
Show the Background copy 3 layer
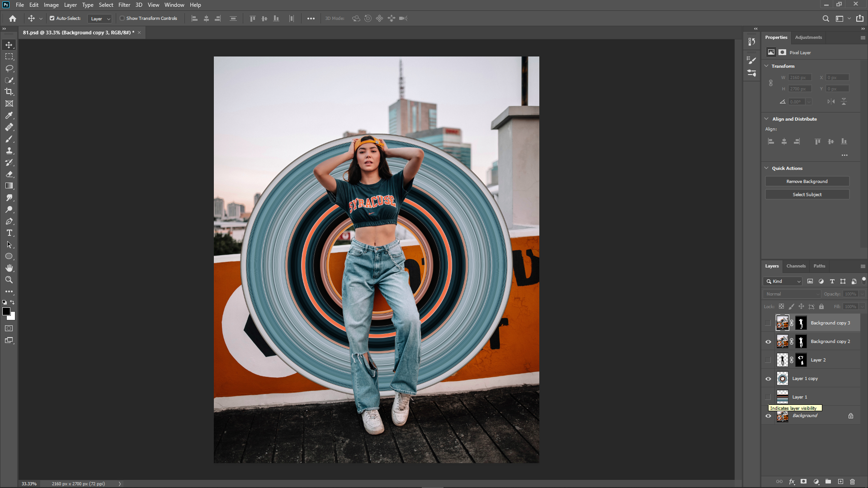(768, 323)
